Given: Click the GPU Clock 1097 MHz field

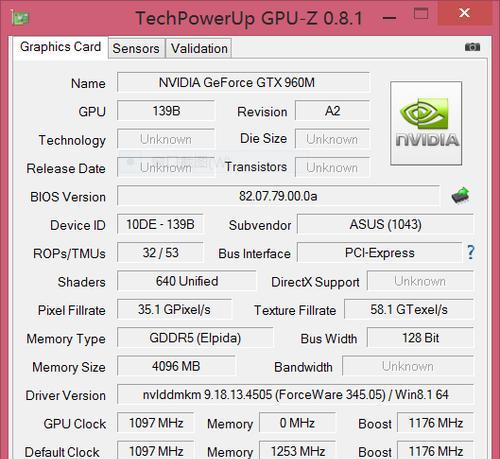Looking at the screenshot, I should pyautogui.click(x=156, y=423).
